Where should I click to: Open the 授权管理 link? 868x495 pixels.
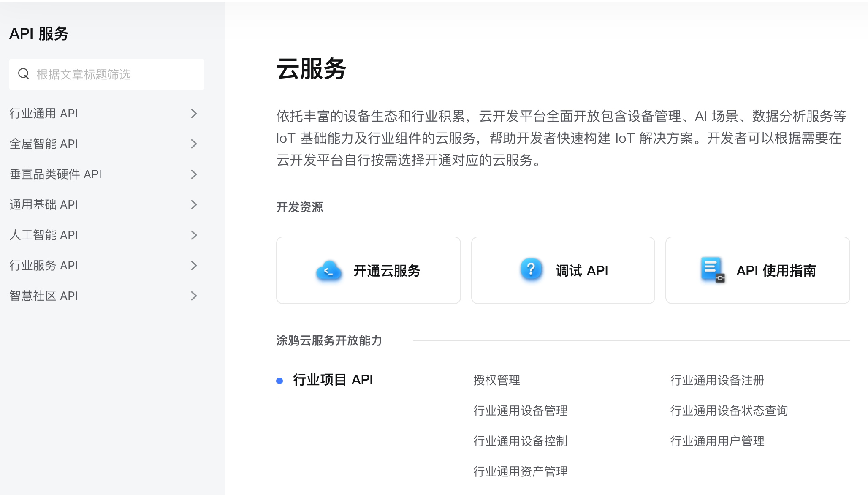(x=497, y=381)
